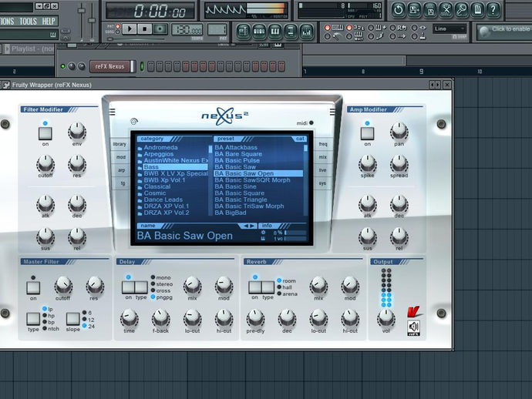Toggle the Master Filter on button
532x399 pixels.
pyautogui.click(x=33, y=287)
